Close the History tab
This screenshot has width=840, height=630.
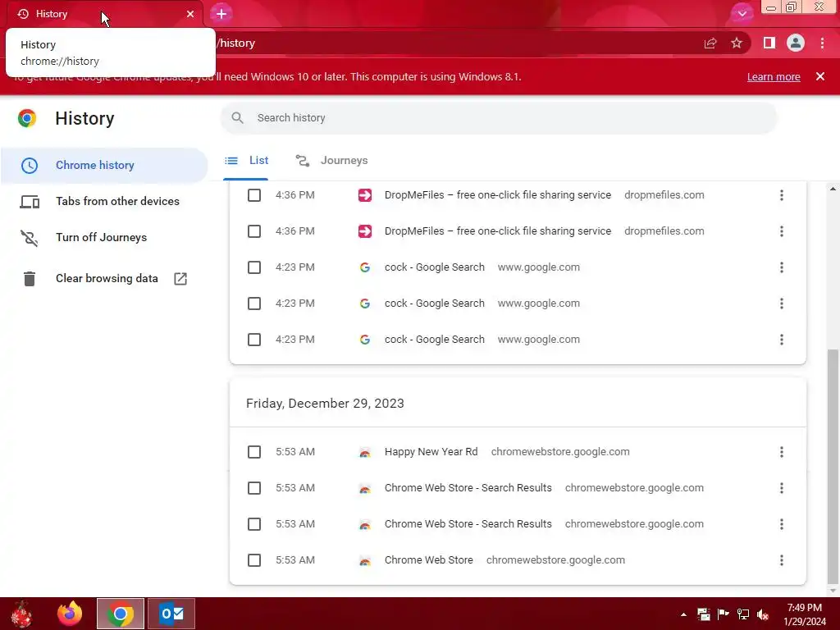(190, 14)
